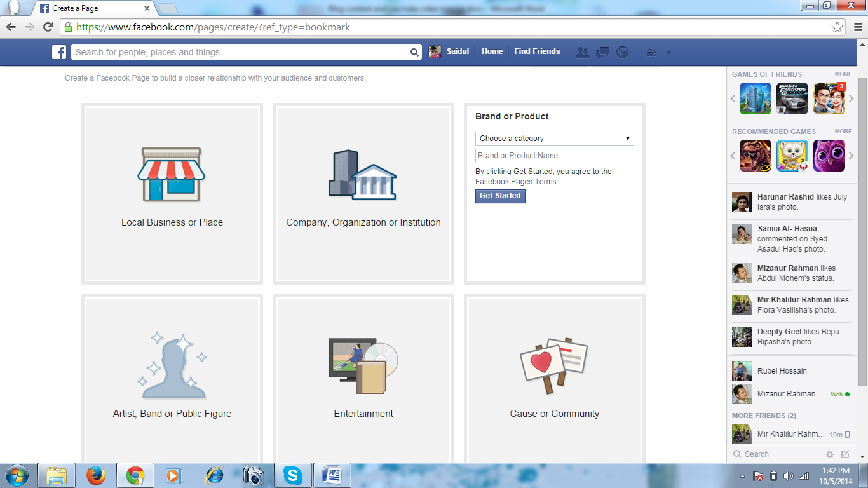This screenshot has height=488, width=868.
Task: Click the magnifier in the Facebook search bar
Action: 415,52
